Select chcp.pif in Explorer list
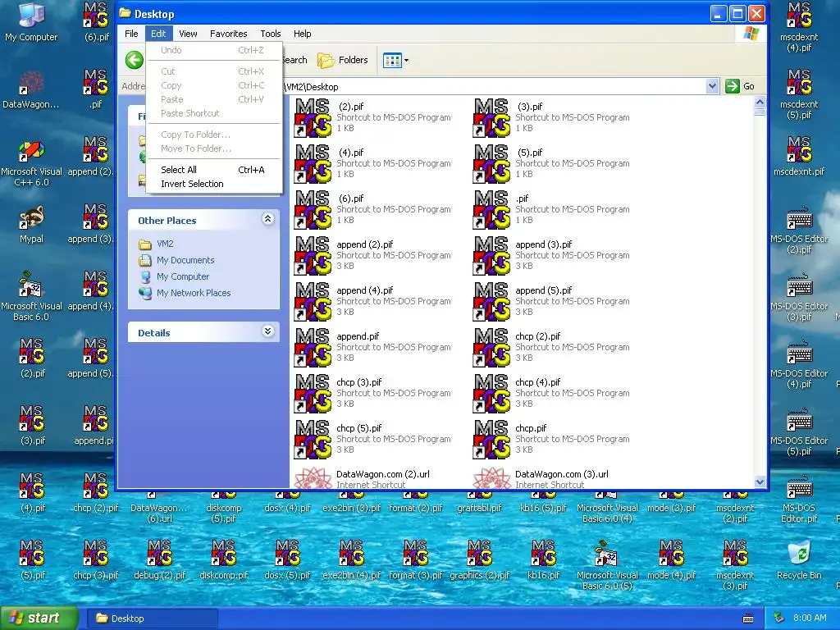The height and width of the screenshot is (630, 840). (x=552, y=440)
